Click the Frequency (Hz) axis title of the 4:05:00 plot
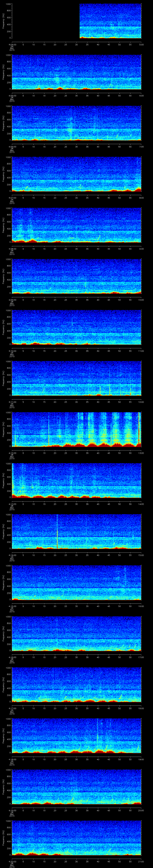The width and height of the screenshot is (153, 868). coord(3,72)
